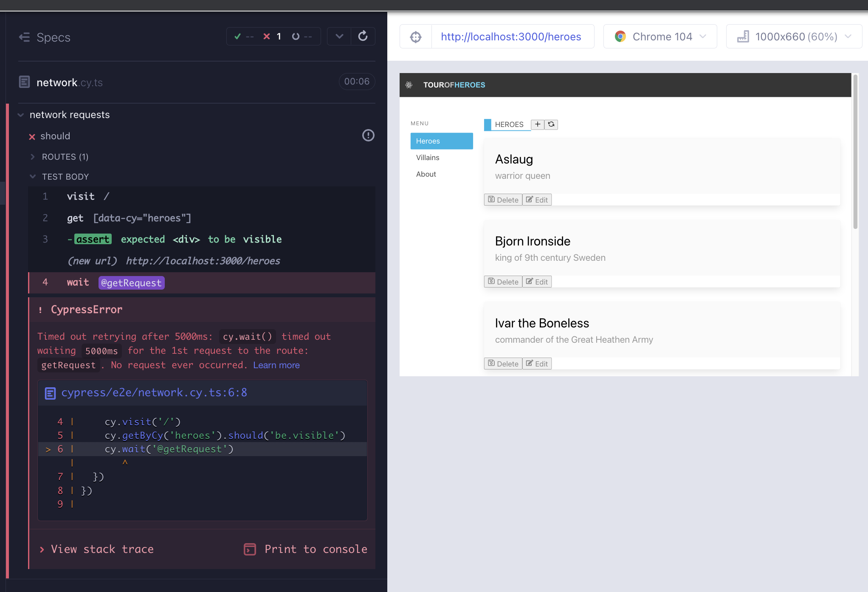Screen dimensions: 868x592
Task: Expand the ROUTES (1) section
Action: [x=65, y=157]
